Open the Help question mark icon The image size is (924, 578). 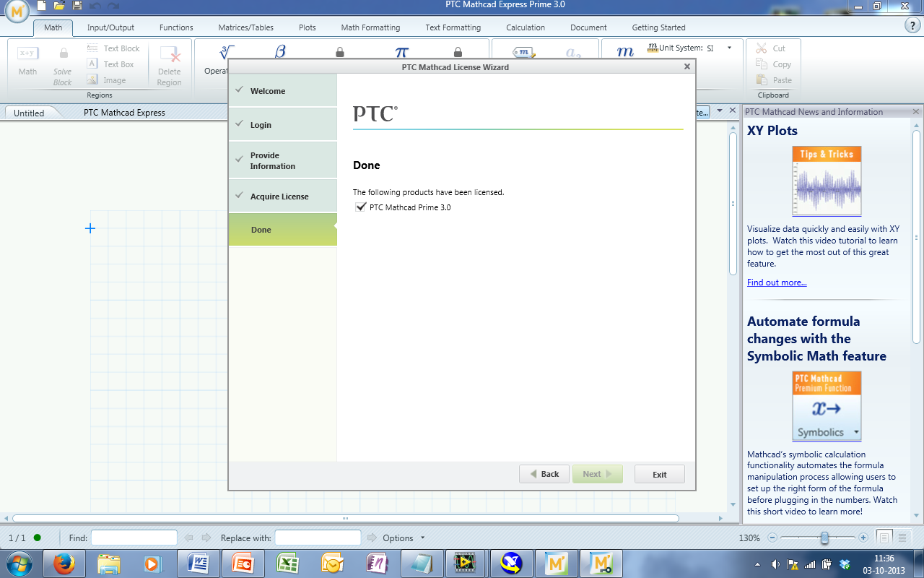click(x=912, y=25)
